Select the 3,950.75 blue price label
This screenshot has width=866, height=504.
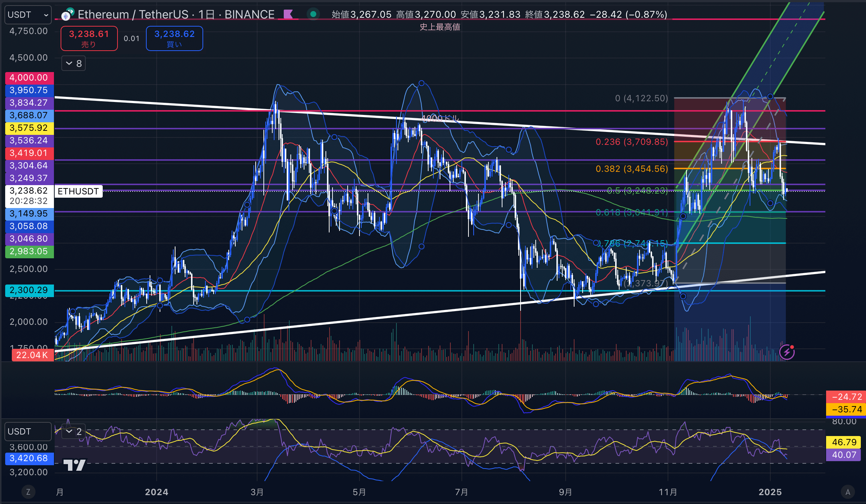tap(29, 90)
